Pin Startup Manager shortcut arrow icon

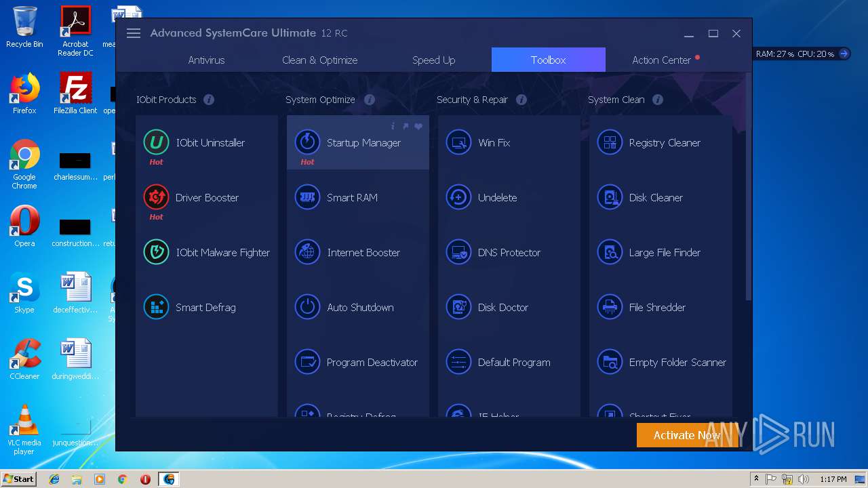pyautogui.click(x=406, y=126)
